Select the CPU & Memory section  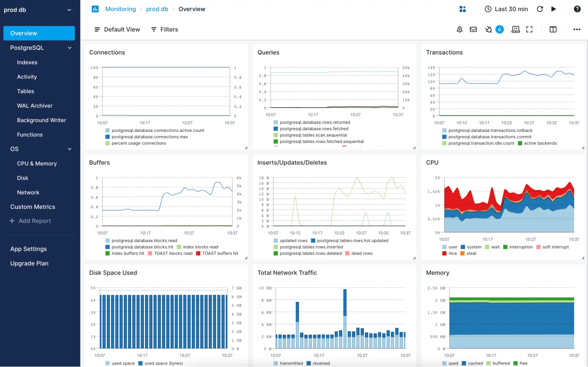pos(36,163)
